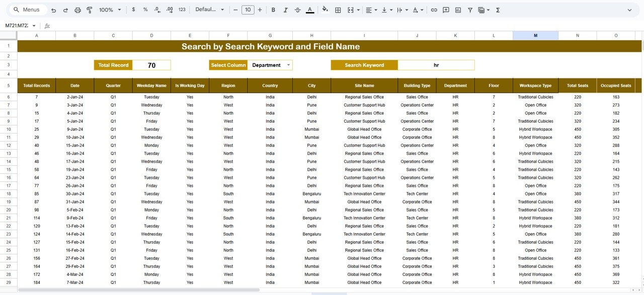The width and height of the screenshot is (644, 295).
Task: Open the Functions sigma icon
Action: point(499,10)
